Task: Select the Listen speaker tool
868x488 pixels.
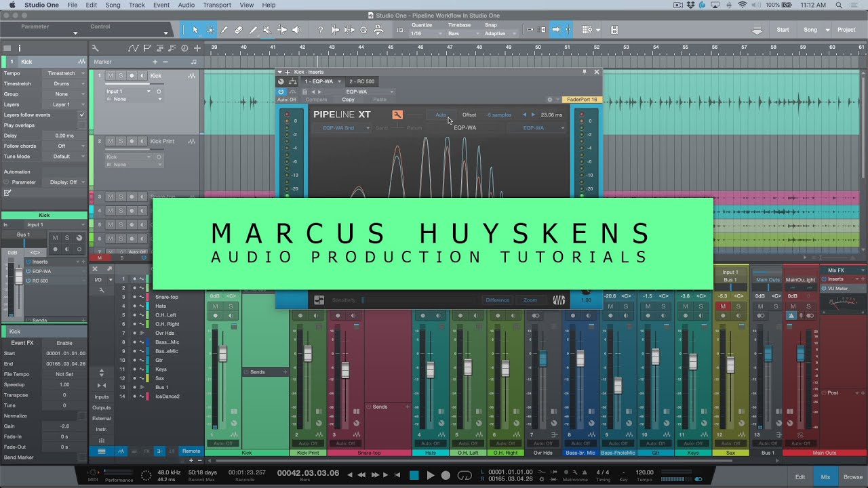Action: (296, 30)
